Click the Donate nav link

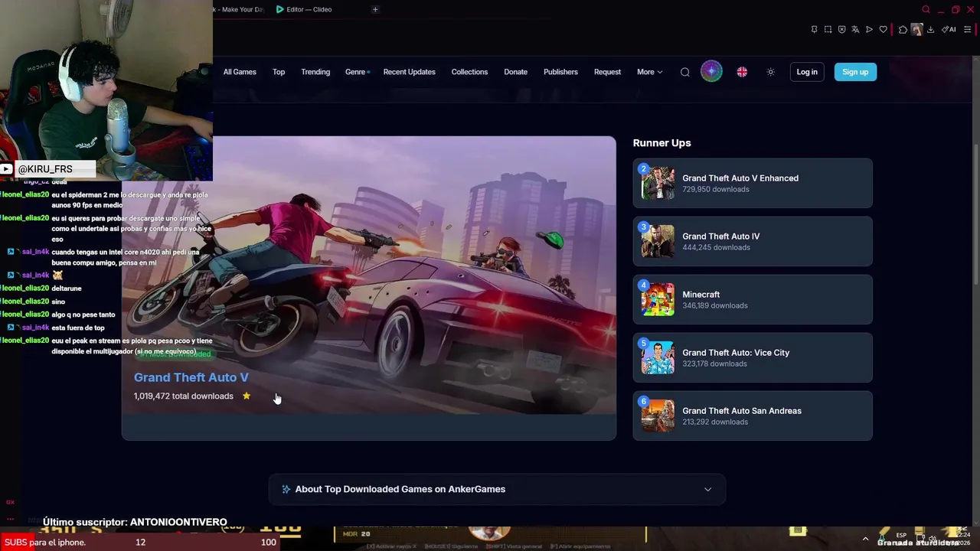tap(515, 72)
